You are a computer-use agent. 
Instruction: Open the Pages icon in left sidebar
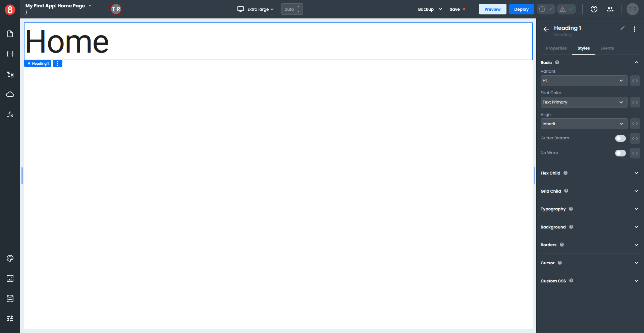click(10, 34)
